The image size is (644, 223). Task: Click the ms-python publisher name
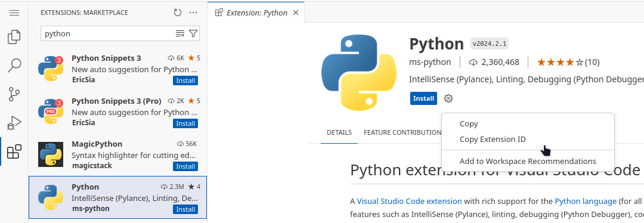430,63
